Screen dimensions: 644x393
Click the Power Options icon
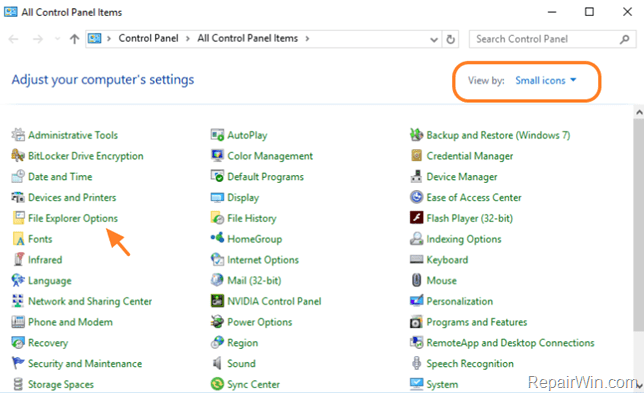[217, 322]
